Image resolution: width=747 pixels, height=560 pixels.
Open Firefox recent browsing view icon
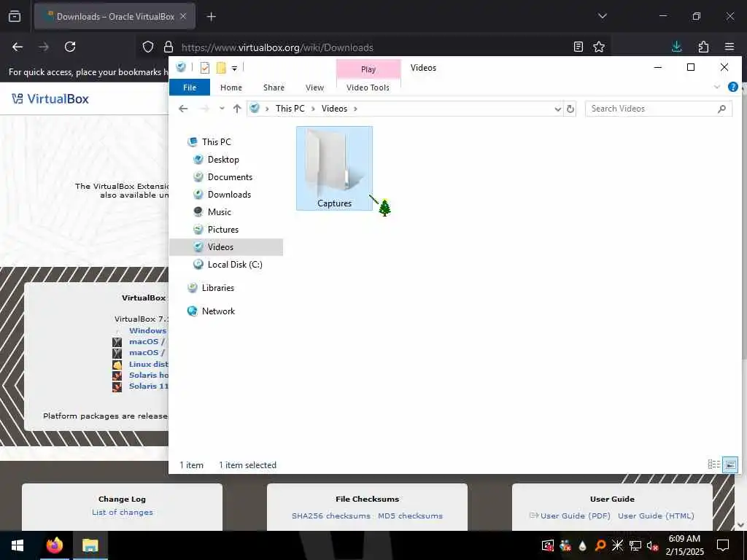click(15, 16)
